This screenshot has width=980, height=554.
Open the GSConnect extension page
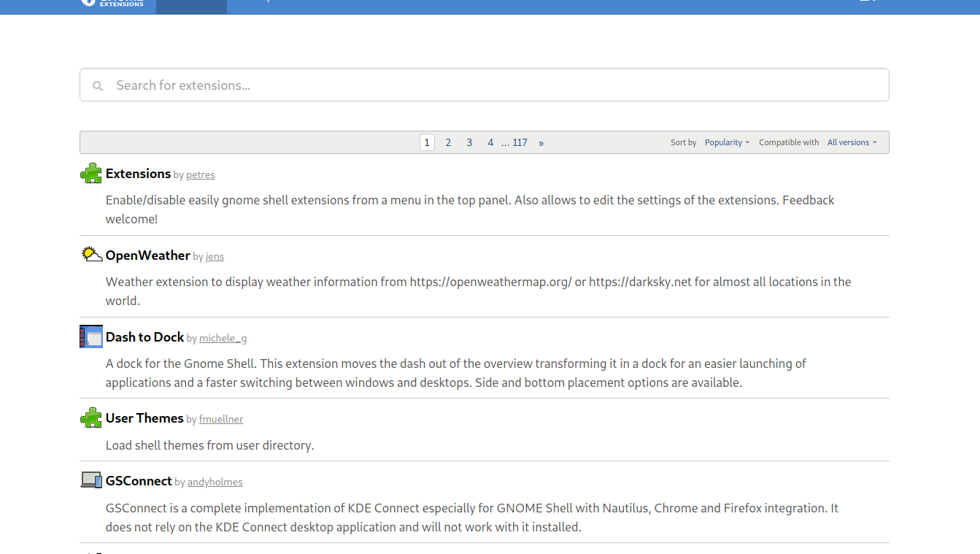[139, 480]
